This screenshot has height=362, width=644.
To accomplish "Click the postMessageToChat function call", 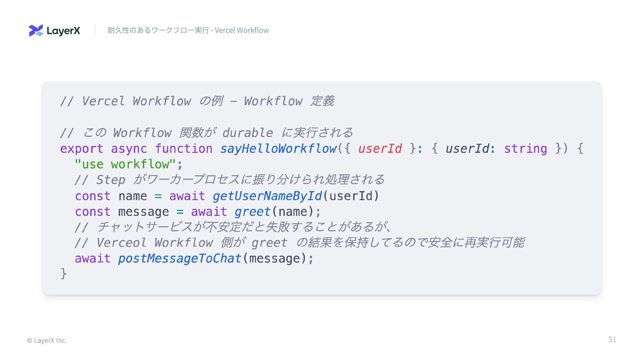I will [x=179, y=258].
